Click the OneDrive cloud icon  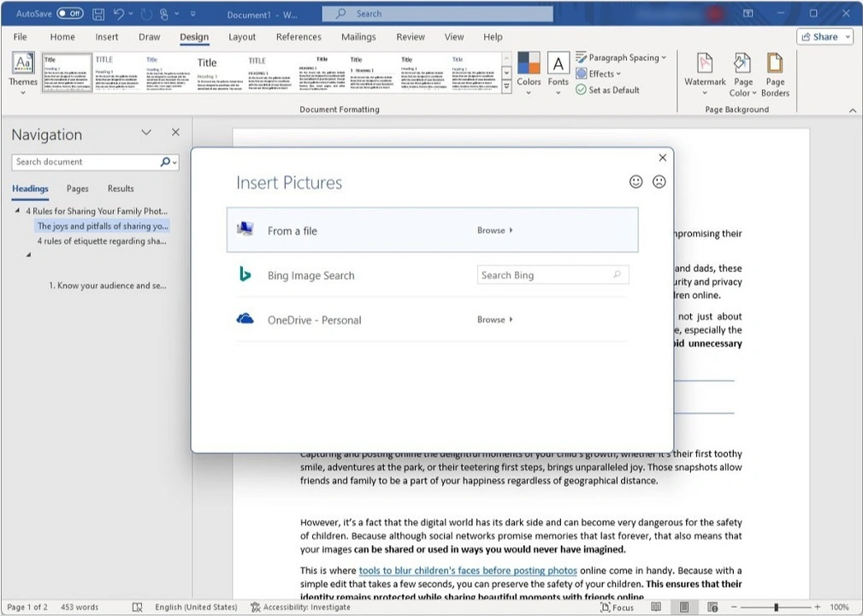pos(245,318)
